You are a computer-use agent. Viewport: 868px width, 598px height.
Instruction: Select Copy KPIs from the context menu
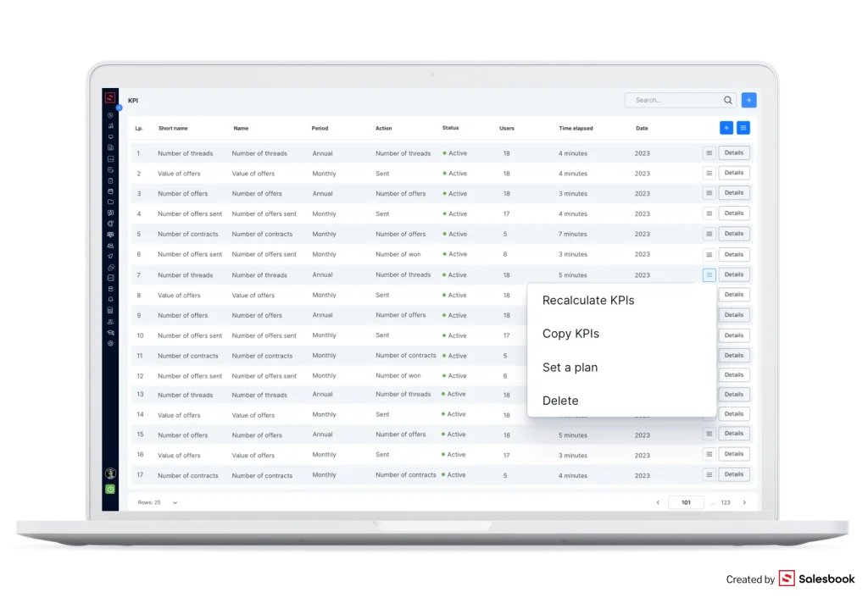570,334
